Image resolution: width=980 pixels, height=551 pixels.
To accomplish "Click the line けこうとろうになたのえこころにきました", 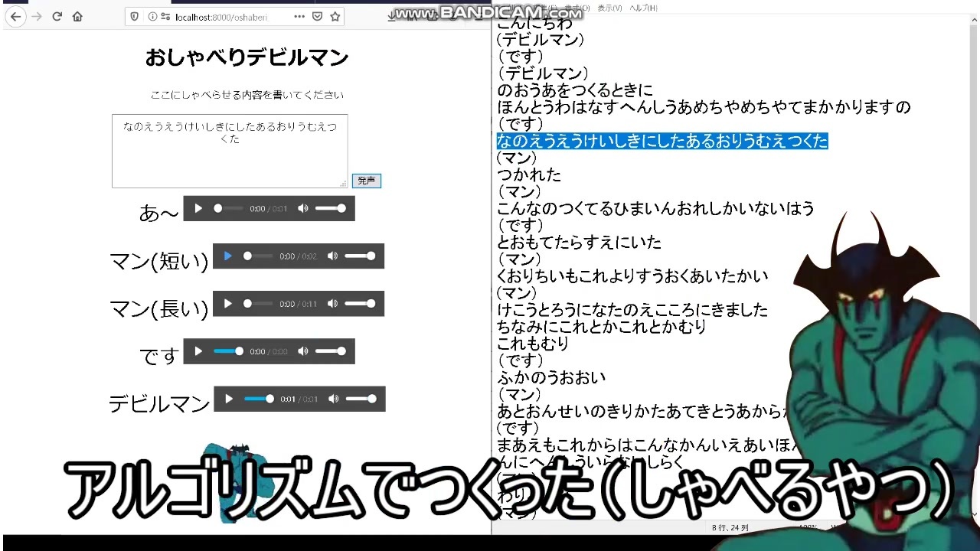I will point(632,309).
